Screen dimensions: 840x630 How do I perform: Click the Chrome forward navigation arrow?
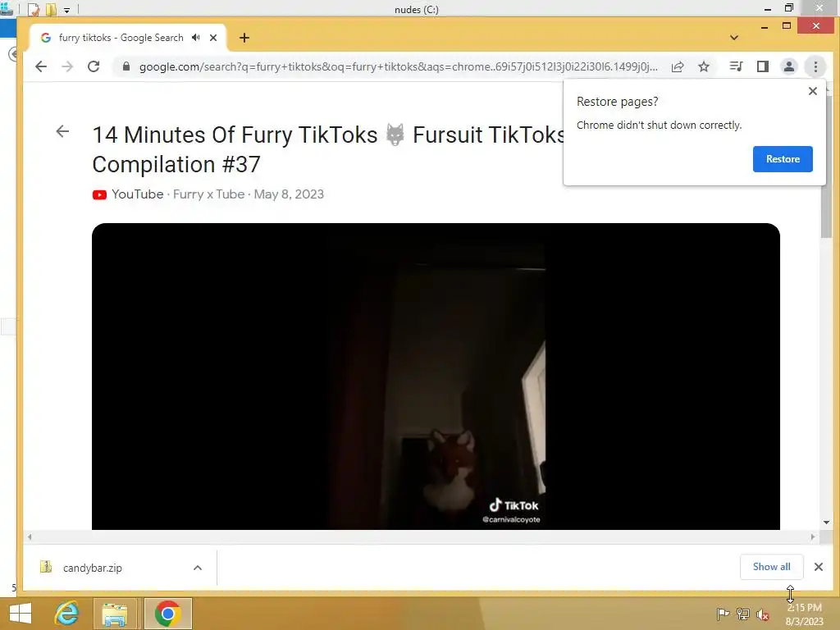pyautogui.click(x=67, y=66)
